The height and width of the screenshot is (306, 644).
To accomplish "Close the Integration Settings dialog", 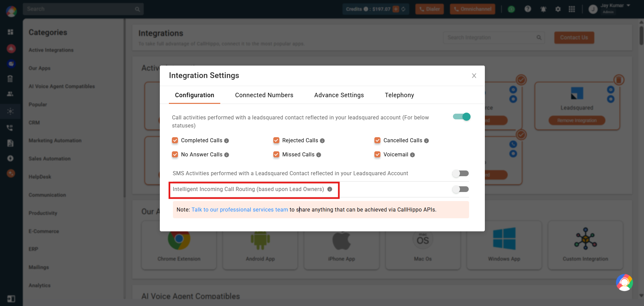I will (474, 76).
